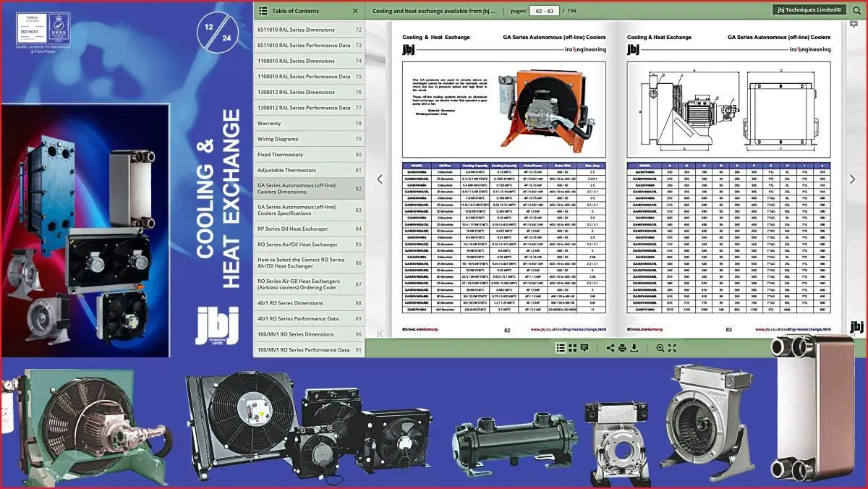Open '6511010 RAL Series Dimensions' entry
The image size is (868, 489).
309,30
